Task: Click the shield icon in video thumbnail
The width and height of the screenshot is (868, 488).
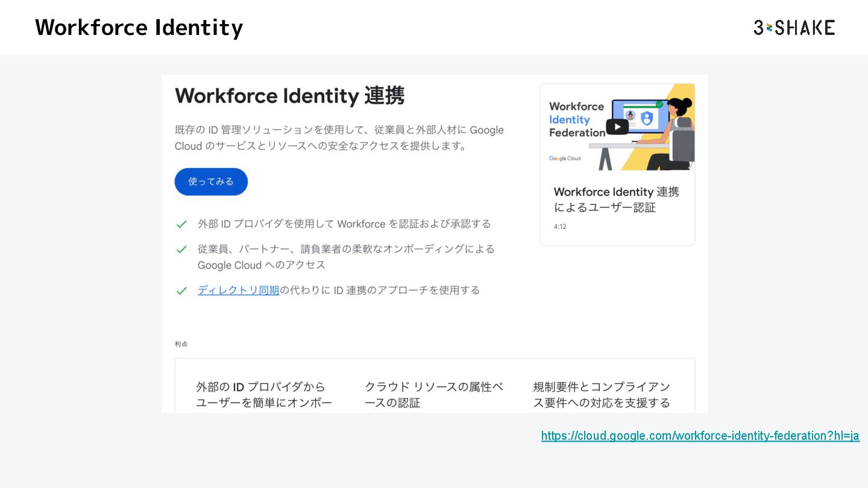Action: click(647, 118)
